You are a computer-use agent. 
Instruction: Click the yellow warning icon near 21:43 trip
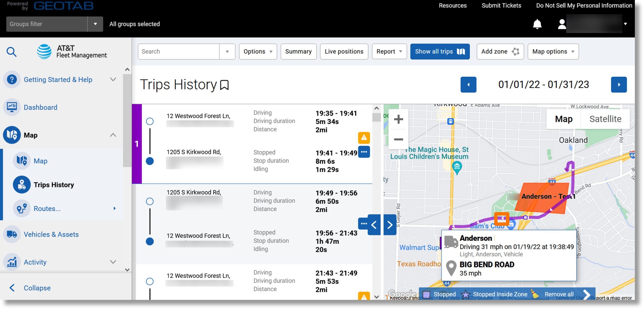tap(364, 296)
